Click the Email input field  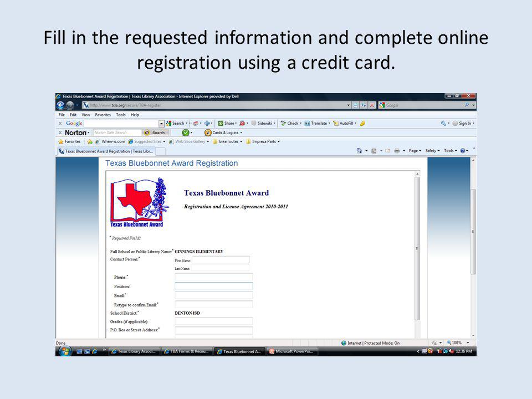pos(214,295)
